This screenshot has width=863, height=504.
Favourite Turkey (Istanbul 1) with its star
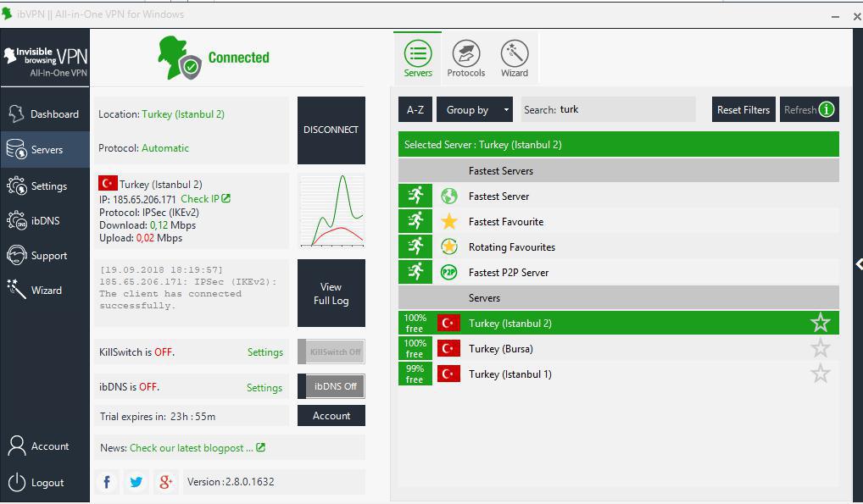pos(820,374)
